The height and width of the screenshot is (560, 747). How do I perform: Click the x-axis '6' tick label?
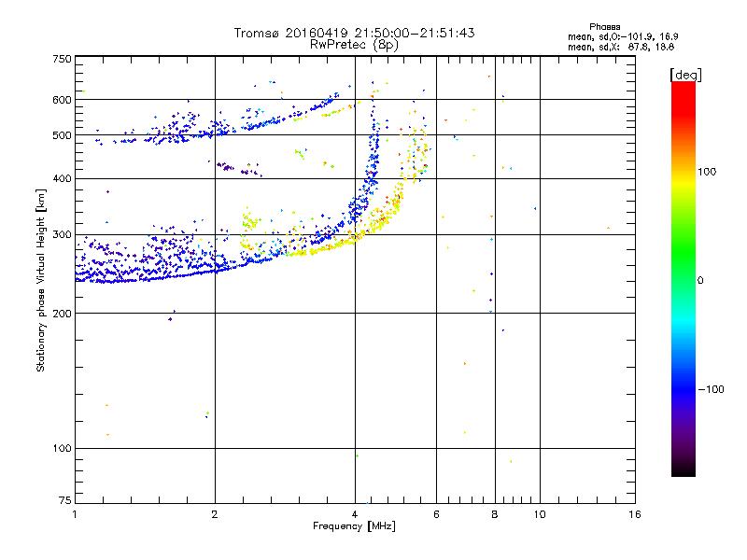(x=436, y=514)
